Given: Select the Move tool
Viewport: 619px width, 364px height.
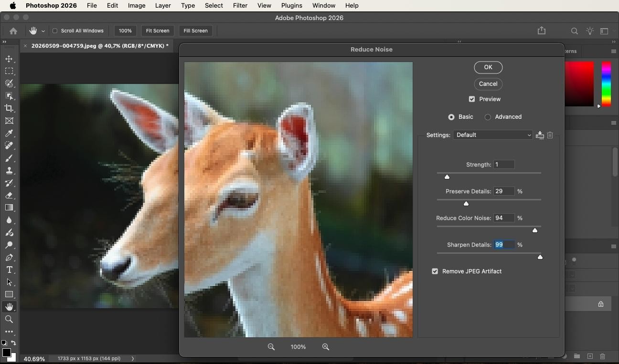Looking at the screenshot, I should 9,59.
